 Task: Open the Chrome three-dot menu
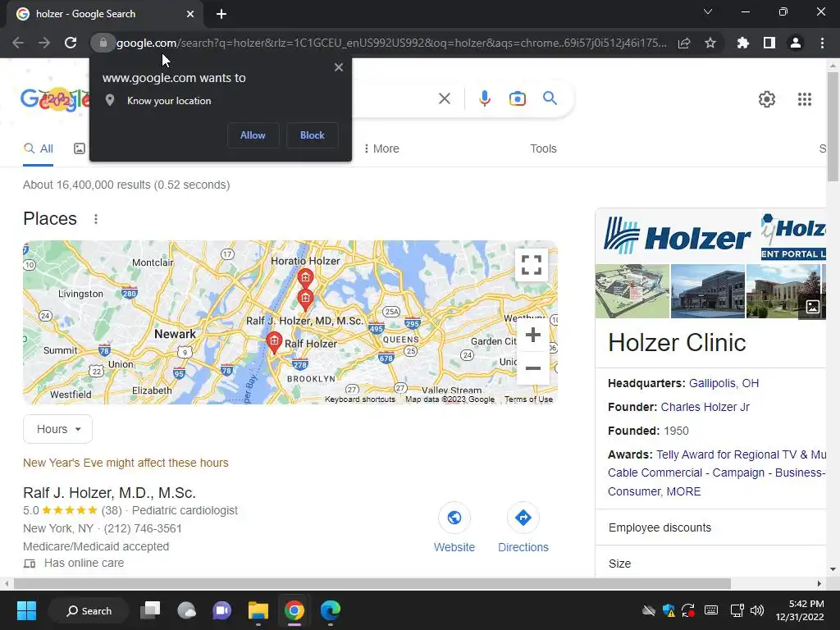pyautogui.click(x=822, y=43)
